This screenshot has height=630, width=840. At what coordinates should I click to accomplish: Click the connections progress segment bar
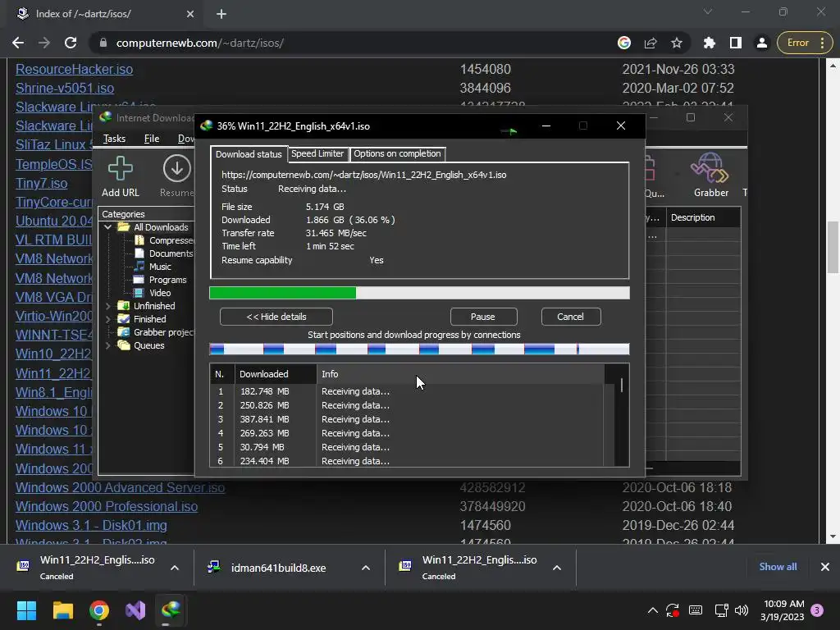click(419, 349)
